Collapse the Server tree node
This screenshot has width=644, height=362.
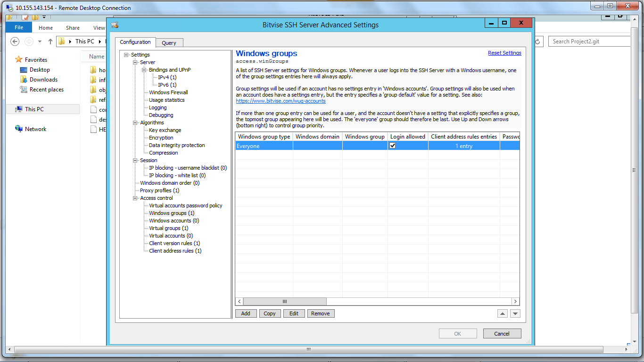pyautogui.click(x=135, y=62)
